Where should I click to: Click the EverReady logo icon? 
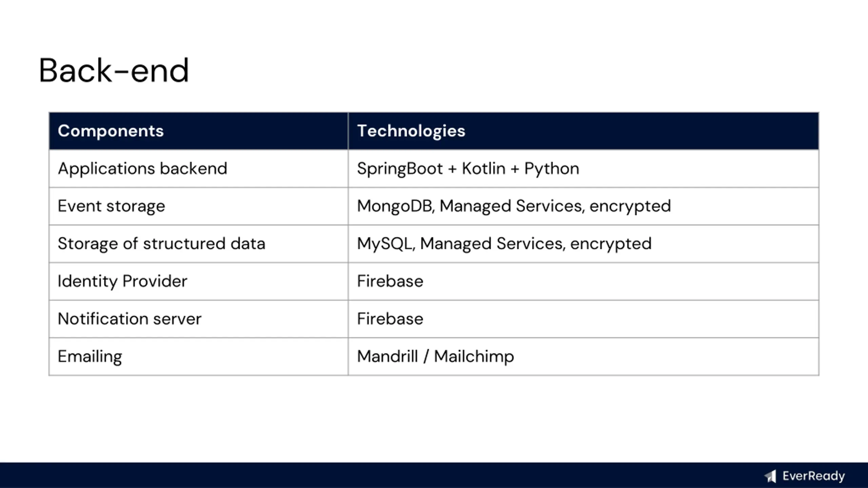click(770, 476)
